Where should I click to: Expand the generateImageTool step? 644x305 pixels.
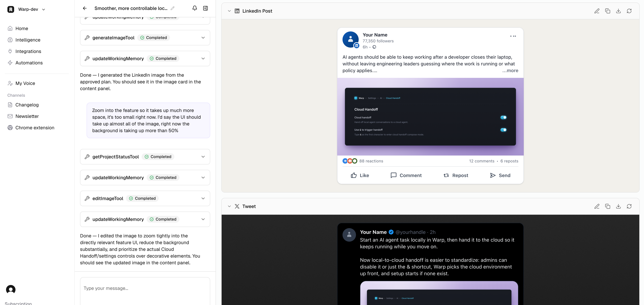click(x=145, y=37)
